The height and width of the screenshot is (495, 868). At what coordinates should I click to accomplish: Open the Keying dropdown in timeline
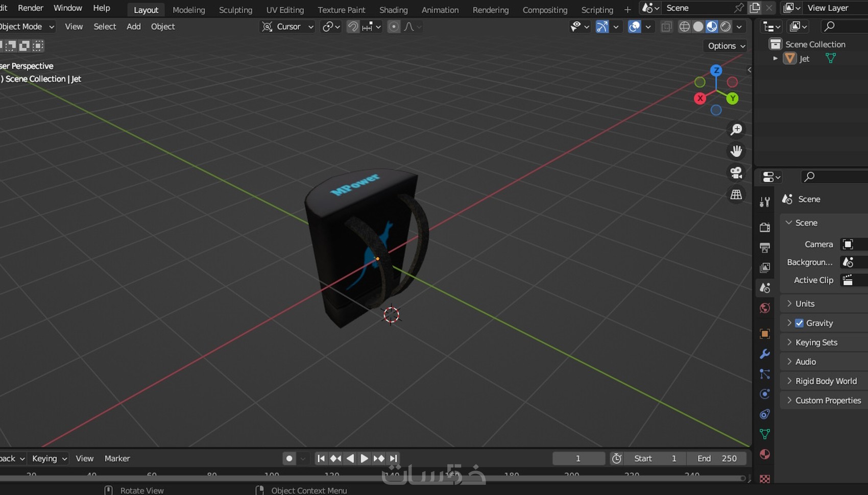point(49,458)
